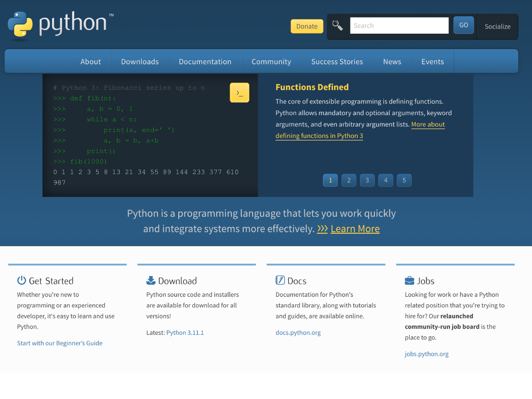
Task: Click the 'fib(1000)' code line
Action: coord(80,162)
